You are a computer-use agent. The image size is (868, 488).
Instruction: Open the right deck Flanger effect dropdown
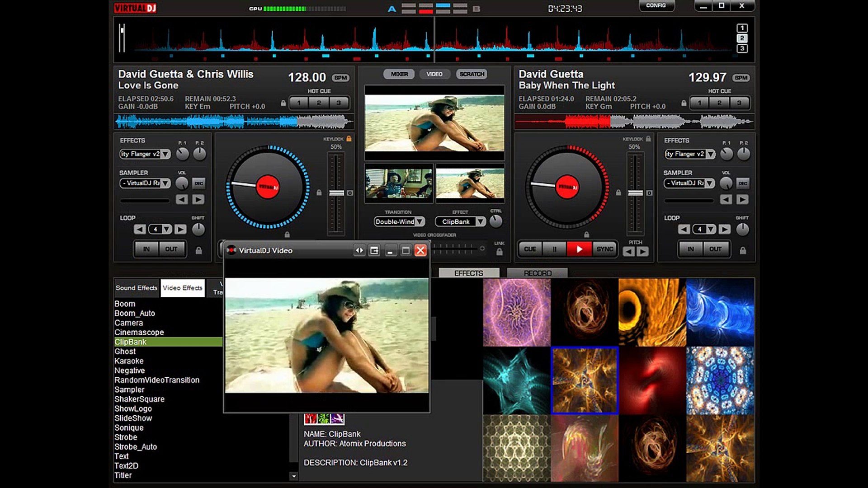[711, 154]
